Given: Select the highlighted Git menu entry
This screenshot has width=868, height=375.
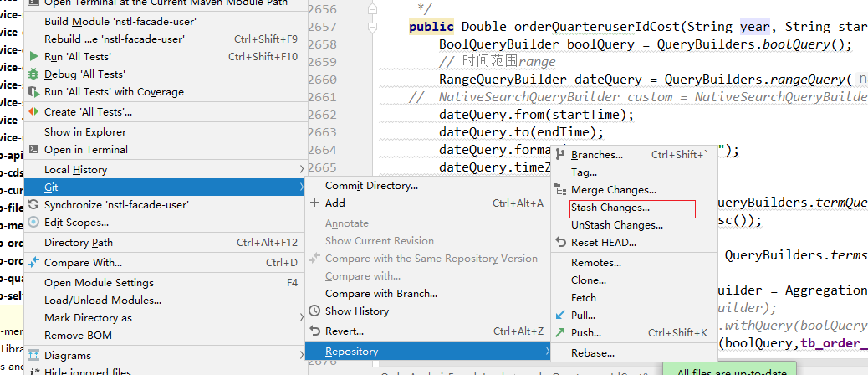Looking at the screenshot, I should tap(166, 187).
